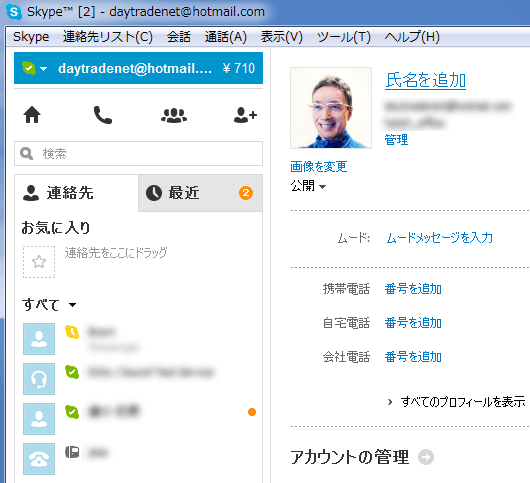The height and width of the screenshot is (483, 530).
Task: Add a new contact with person-plus icon
Action: click(245, 115)
